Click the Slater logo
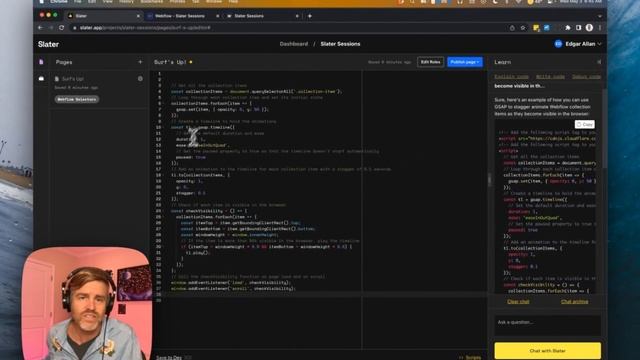This screenshot has width=640, height=360. coord(48,44)
